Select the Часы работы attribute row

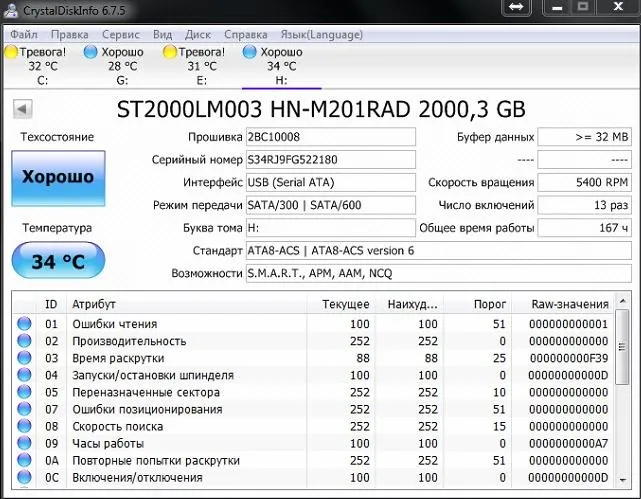[313, 443]
